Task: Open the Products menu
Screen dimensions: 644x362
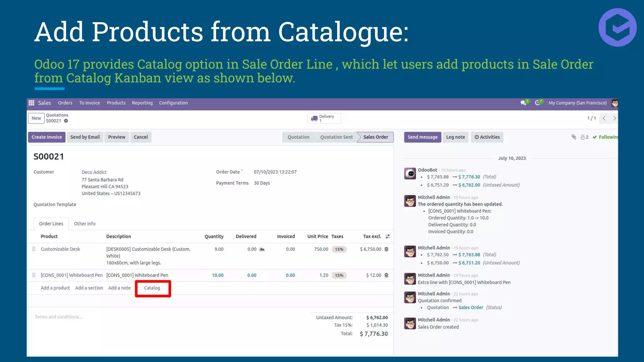Action: pyautogui.click(x=116, y=103)
